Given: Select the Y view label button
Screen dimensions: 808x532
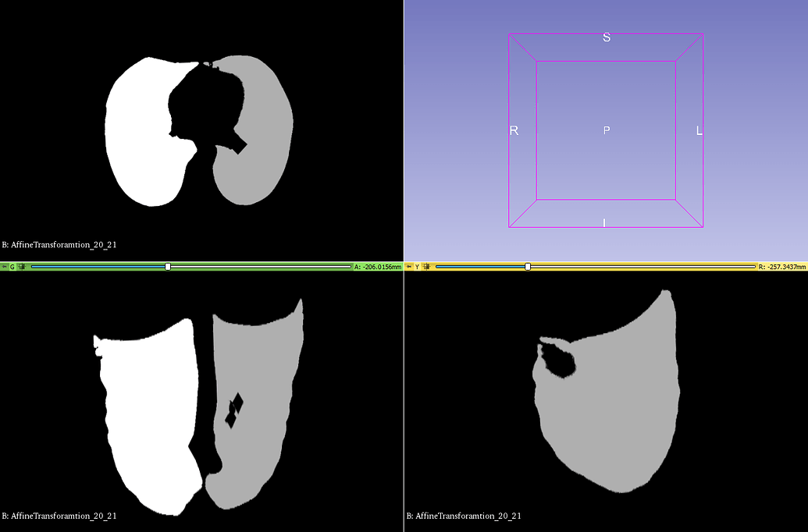Looking at the screenshot, I should click(417, 266).
